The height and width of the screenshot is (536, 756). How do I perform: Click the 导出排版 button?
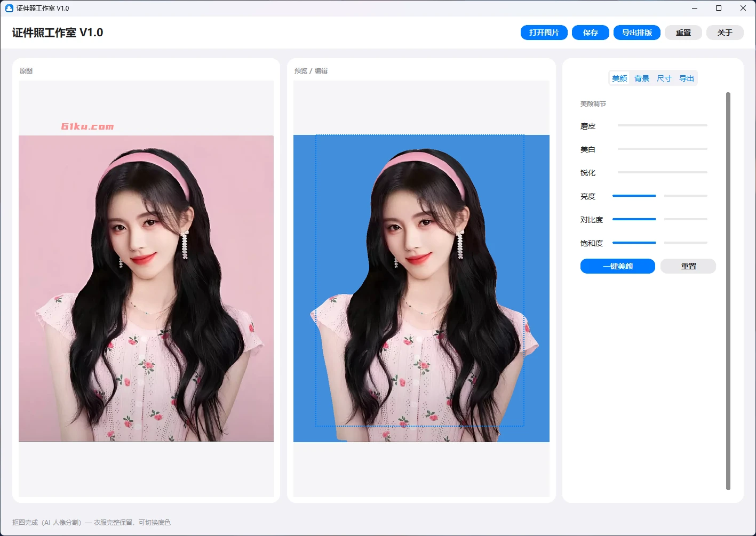636,33
